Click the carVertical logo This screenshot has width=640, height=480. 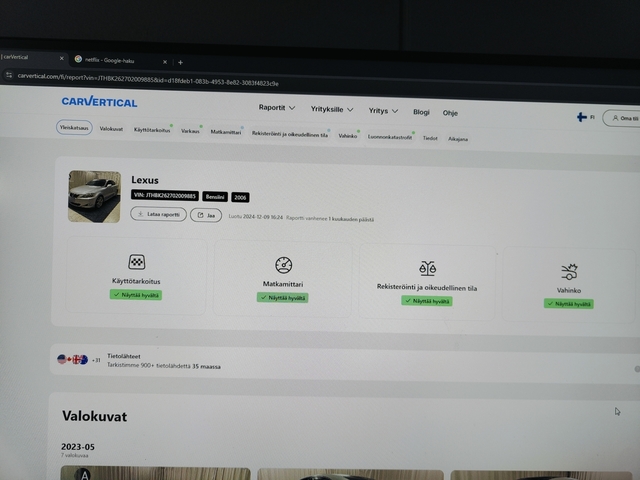99,101
